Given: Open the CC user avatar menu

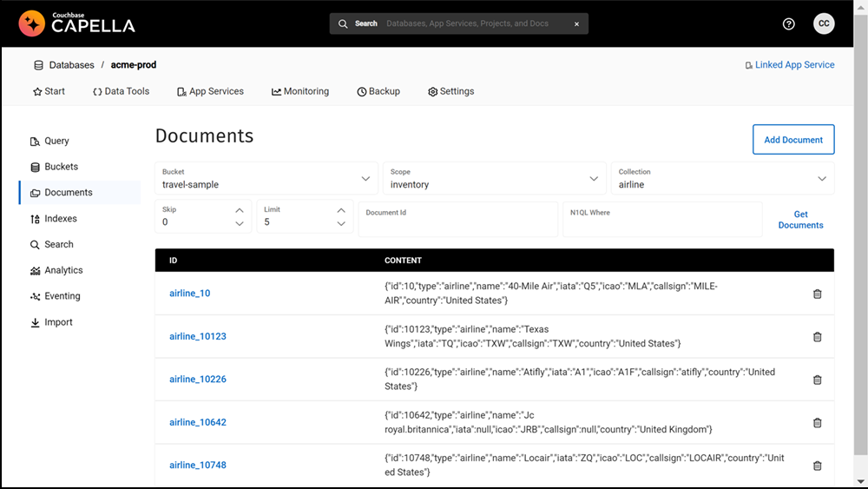Looking at the screenshot, I should 824,23.
